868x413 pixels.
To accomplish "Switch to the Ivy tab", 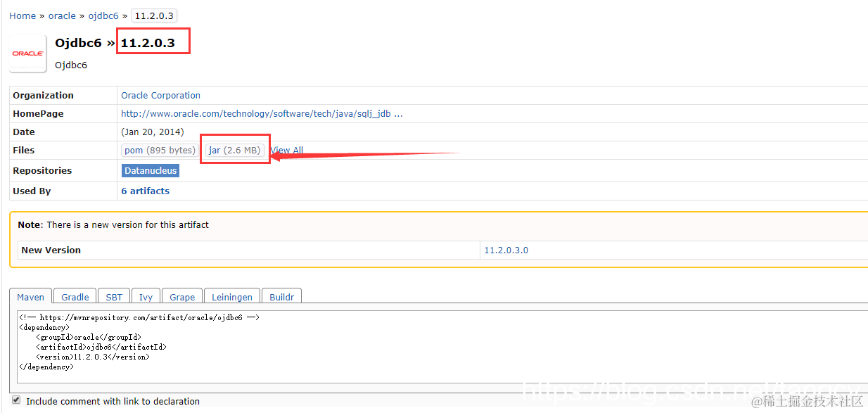I will [x=146, y=296].
